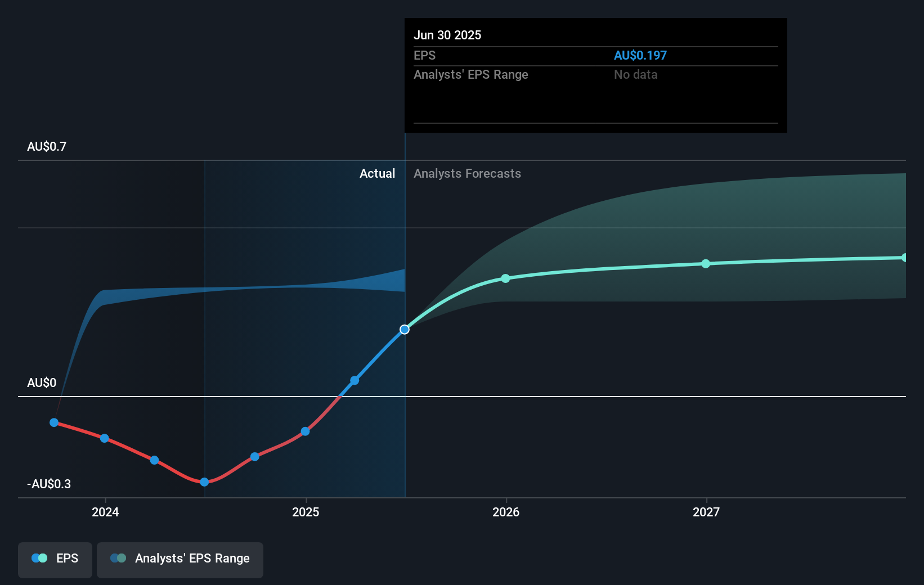Toggle the Analysts' EPS Range visibility

180,559
